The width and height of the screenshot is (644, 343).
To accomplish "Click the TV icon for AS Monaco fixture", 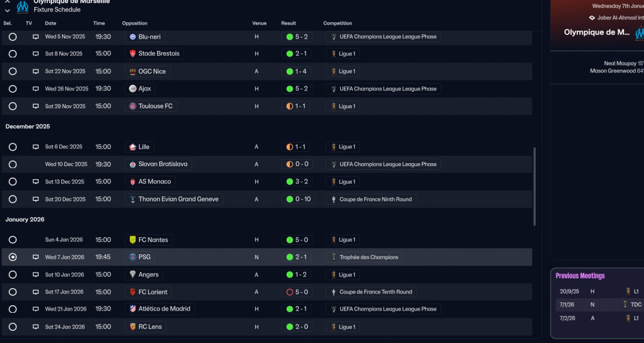I will [36, 182].
